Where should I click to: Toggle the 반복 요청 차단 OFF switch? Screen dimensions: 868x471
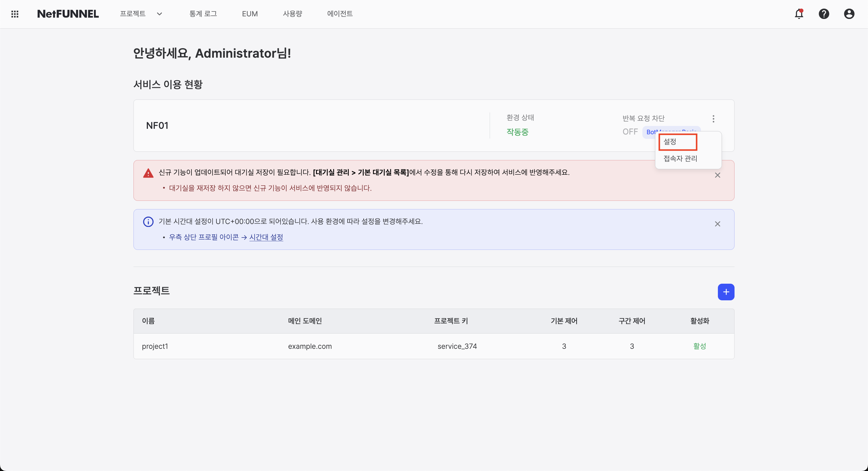click(630, 132)
